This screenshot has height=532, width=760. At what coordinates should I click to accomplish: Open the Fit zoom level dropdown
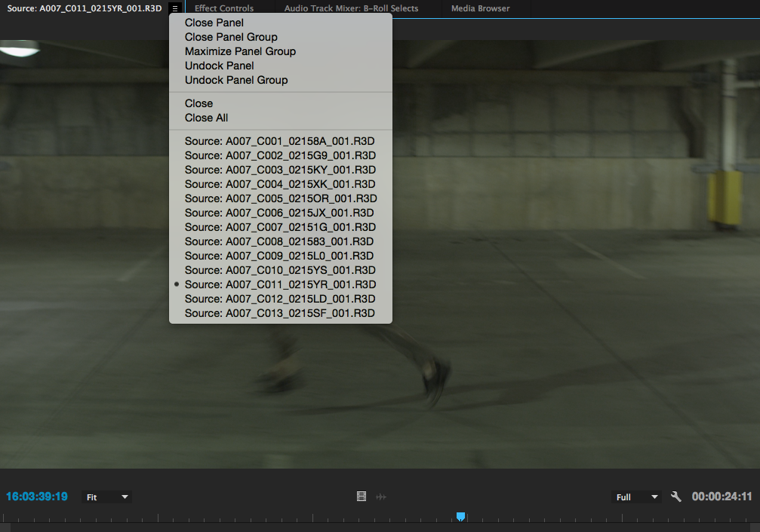click(106, 496)
